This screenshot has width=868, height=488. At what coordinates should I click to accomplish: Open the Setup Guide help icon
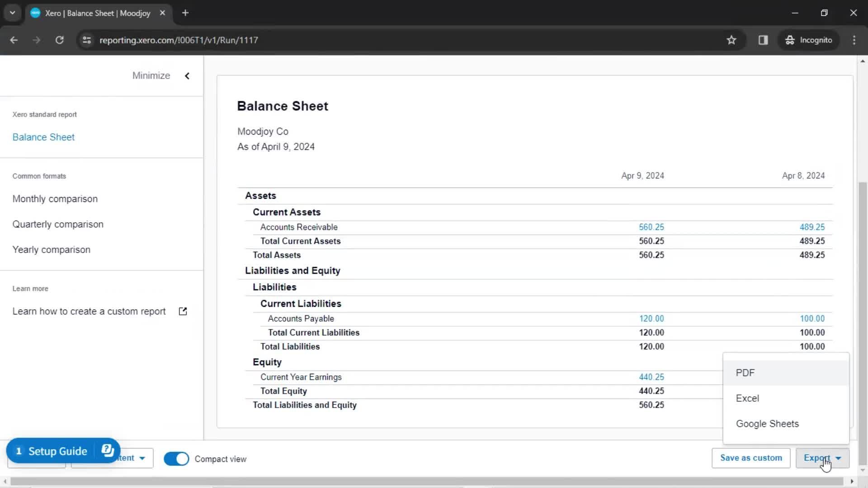click(108, 450)
